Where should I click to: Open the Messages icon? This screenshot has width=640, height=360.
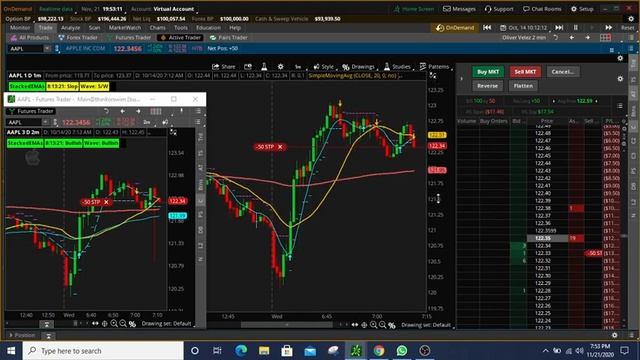(x=459, y=9)
